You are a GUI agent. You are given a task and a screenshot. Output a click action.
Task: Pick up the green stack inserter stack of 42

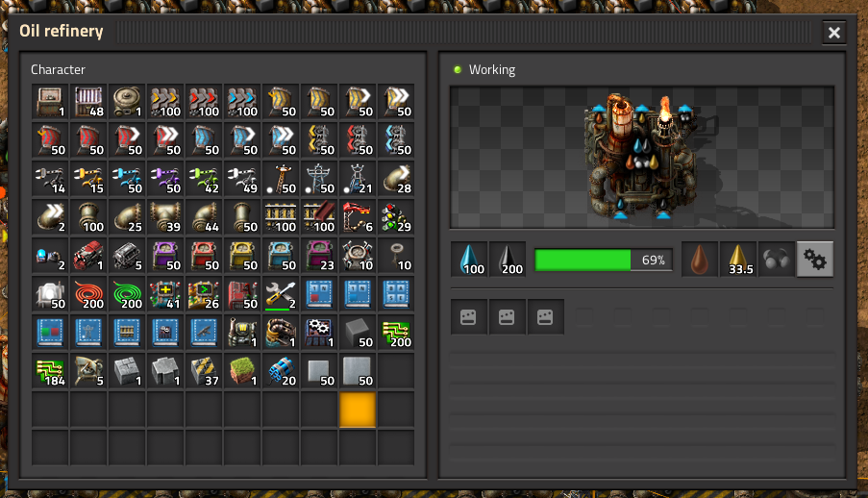[x=204, y=179]
